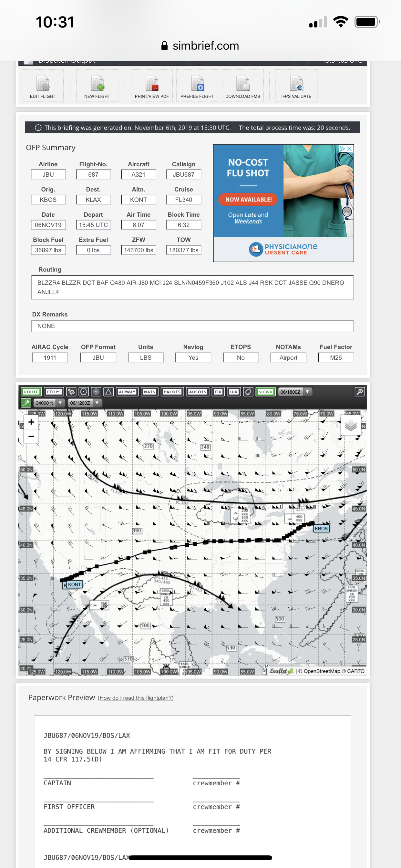Select the Routing text box
401x868 pixels.
192,287
